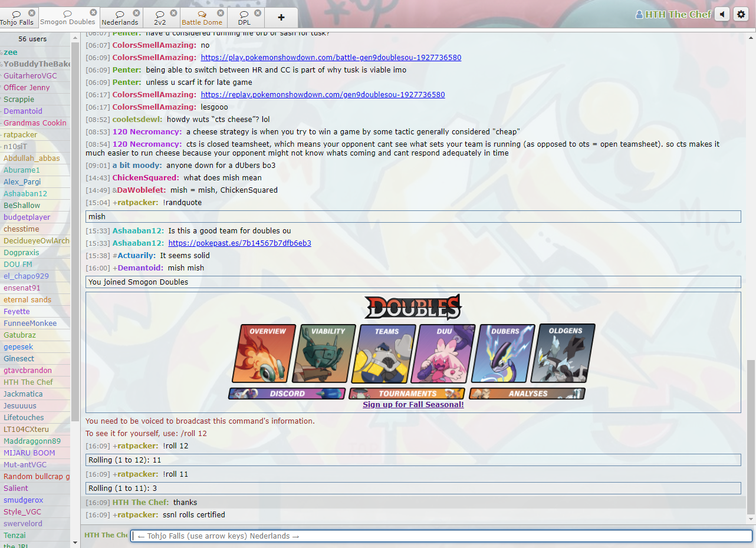Switch to the Battle Dome tab

(x=202, y=18)
